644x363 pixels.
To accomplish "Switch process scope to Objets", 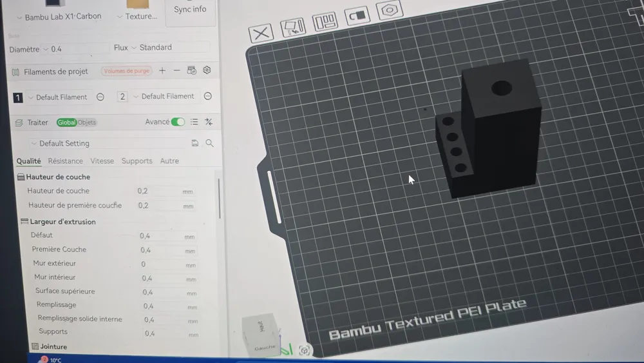I will pyautogui.click(x=87, y=123).
